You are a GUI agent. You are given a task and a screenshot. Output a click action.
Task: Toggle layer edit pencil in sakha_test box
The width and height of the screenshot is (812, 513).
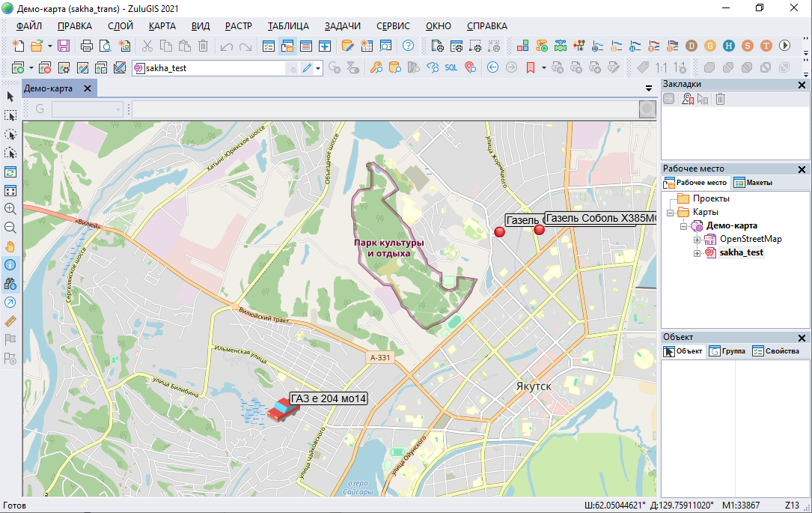click(306, 68)
